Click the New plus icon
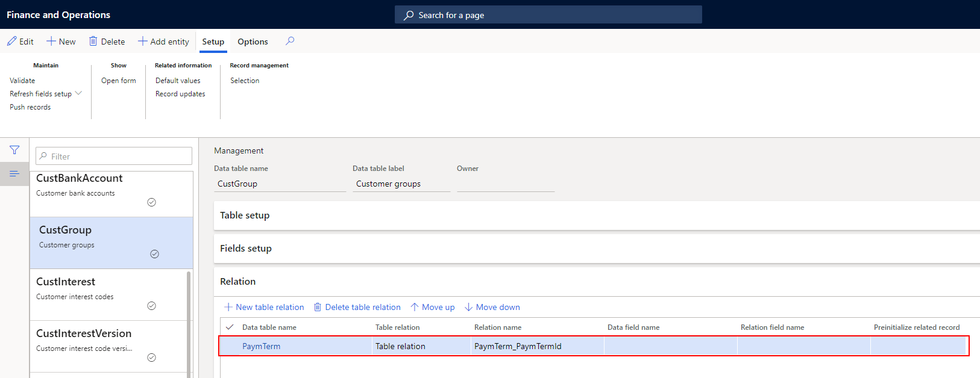 point(51,42)
